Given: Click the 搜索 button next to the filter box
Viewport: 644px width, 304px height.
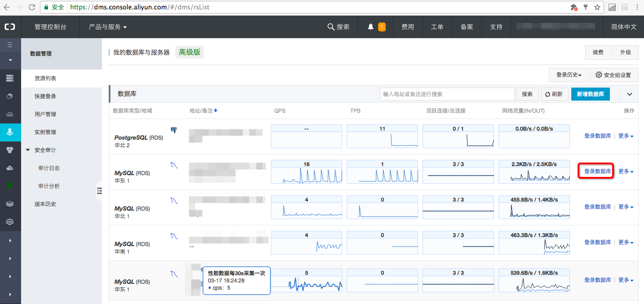Looking at the screenshot, I should click(x=527, y=94).
